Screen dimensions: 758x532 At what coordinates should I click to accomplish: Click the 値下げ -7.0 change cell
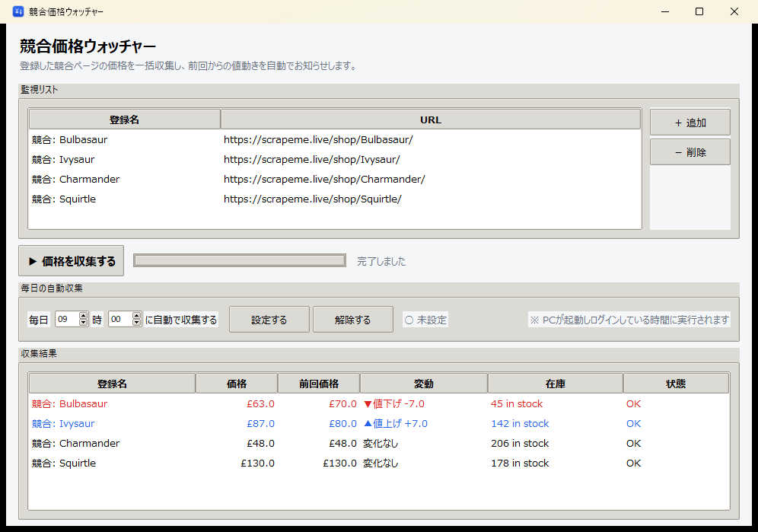click(x=396, y=404)
